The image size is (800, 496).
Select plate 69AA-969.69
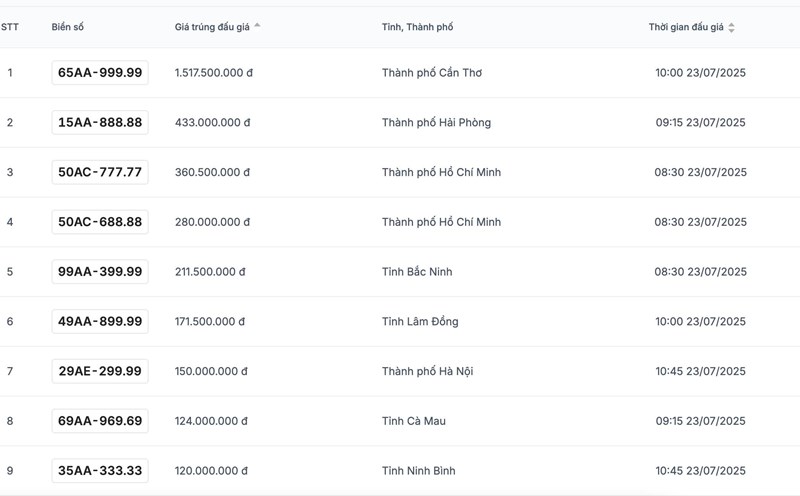pyautogui.click(x=100, y=421)
